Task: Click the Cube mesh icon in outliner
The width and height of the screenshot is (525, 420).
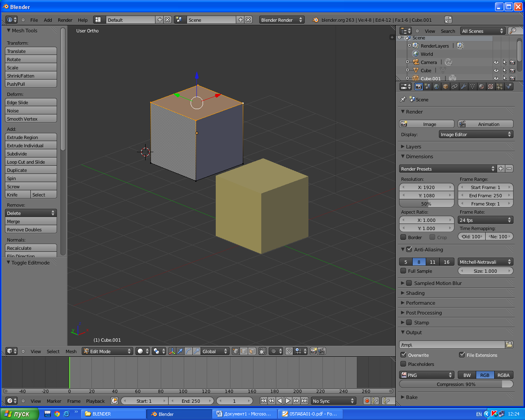Action: 416,70
